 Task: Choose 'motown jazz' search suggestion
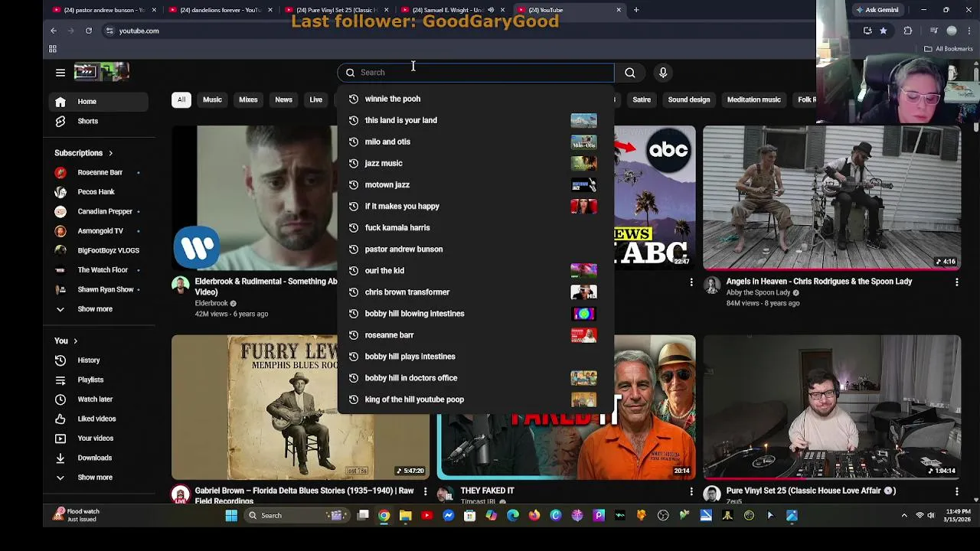pyautogui.click(x=475, y=184)
